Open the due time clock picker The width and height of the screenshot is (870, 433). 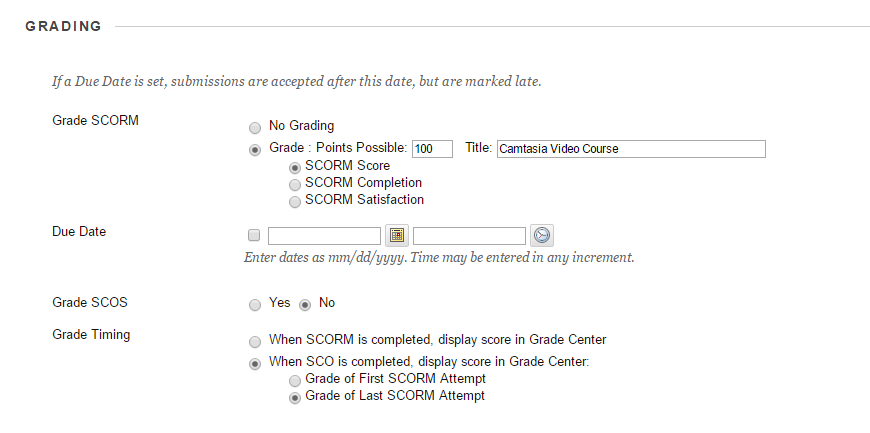click(x=541, y=236)
